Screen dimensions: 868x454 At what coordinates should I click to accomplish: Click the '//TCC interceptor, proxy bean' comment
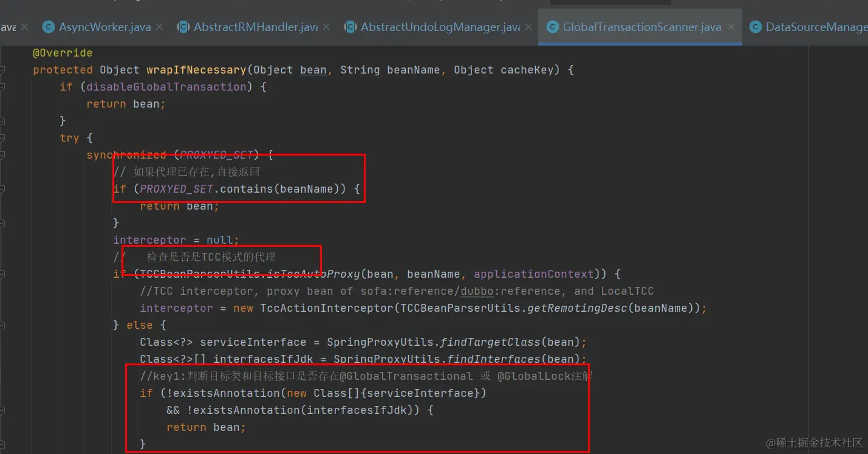pos(397,291)
